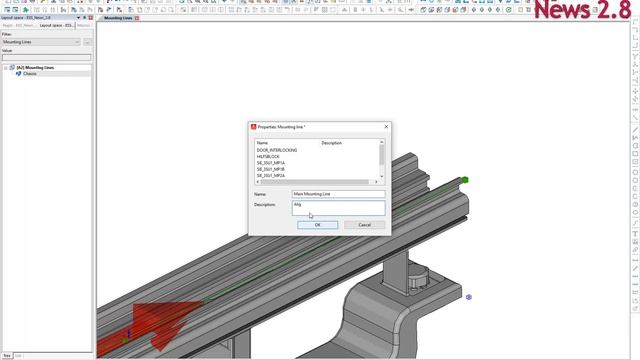Switch to the Layout space navigator tab
640x360 pixels.
tap(56, 25)
